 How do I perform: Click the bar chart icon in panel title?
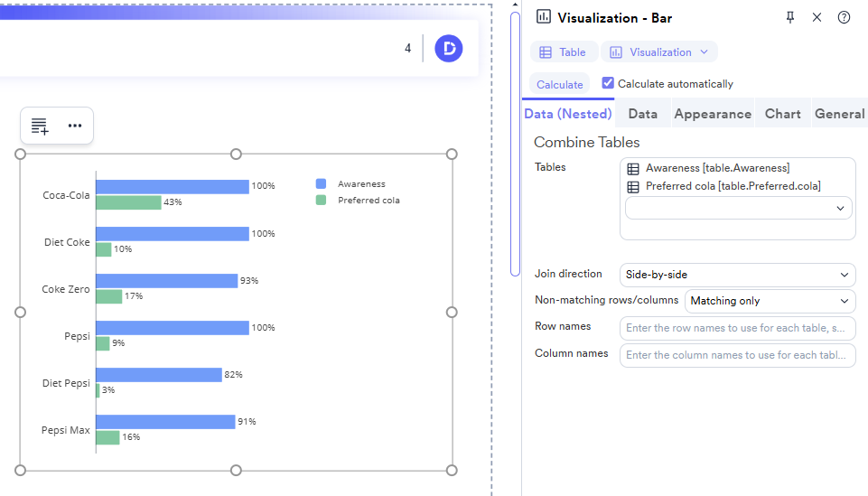pos(544,17)
